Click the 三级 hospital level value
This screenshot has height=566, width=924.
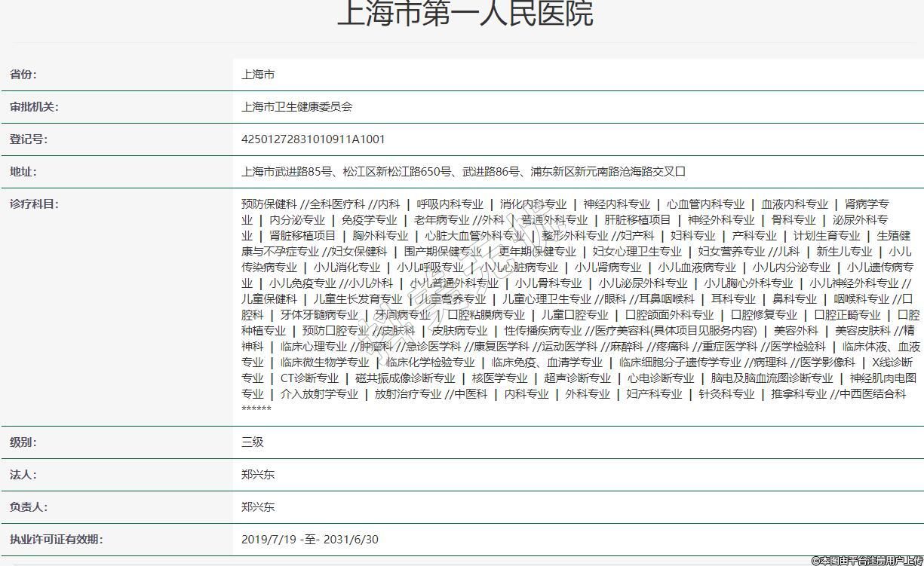point(253,442)
